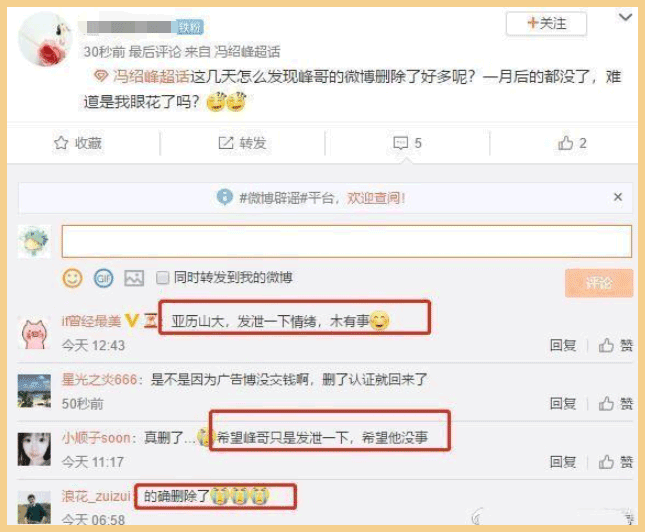Click the image upload icon
Image resolution: width=645 pixels, height=532 pixels.
tap(134, 279)
